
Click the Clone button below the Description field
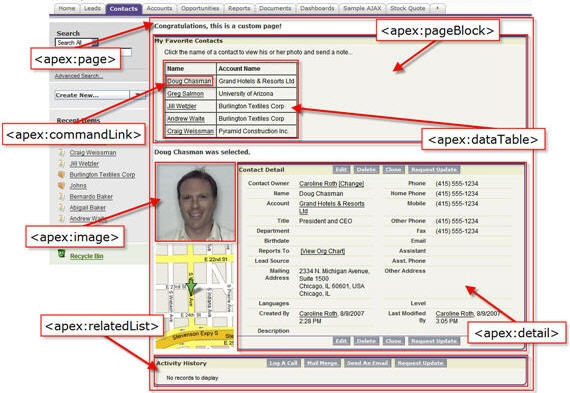(x=393, y=341)
